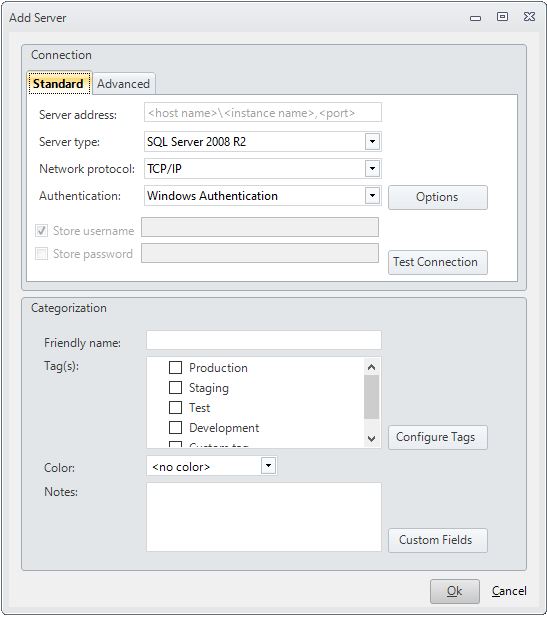The height and width of the screenshot is (617, 547).
Task: Click tag list scroll up arrow
Action: click(371, 368)
